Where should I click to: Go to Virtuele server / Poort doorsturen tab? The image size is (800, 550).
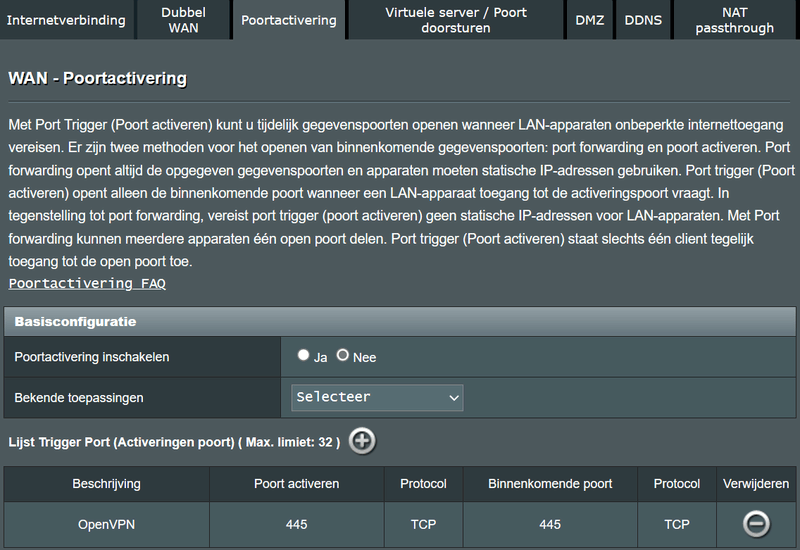[456, 20]
